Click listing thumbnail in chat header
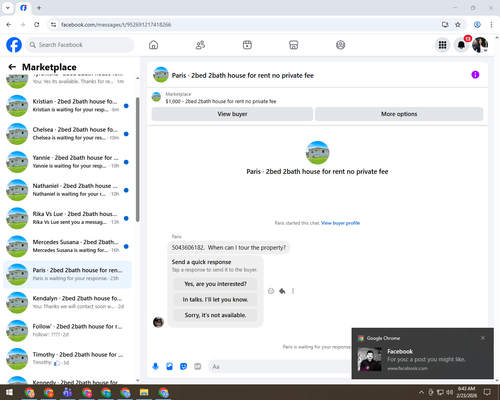The image size is (500, 400). point(161,75)
